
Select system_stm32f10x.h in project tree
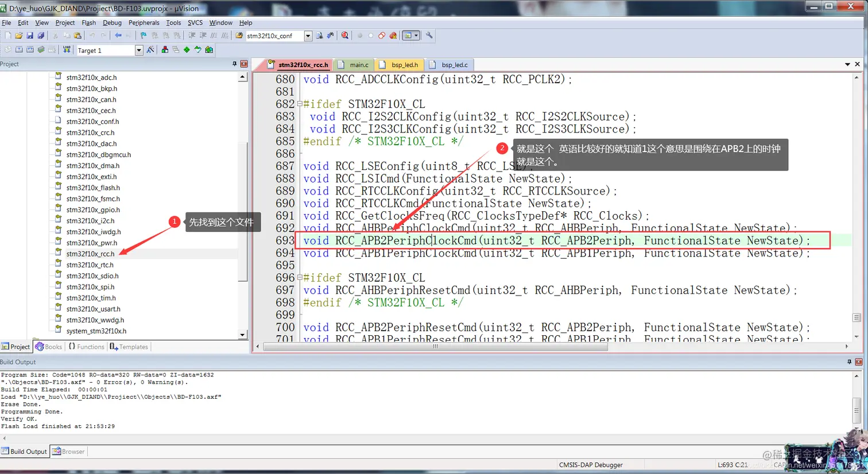tap(96, 331)
